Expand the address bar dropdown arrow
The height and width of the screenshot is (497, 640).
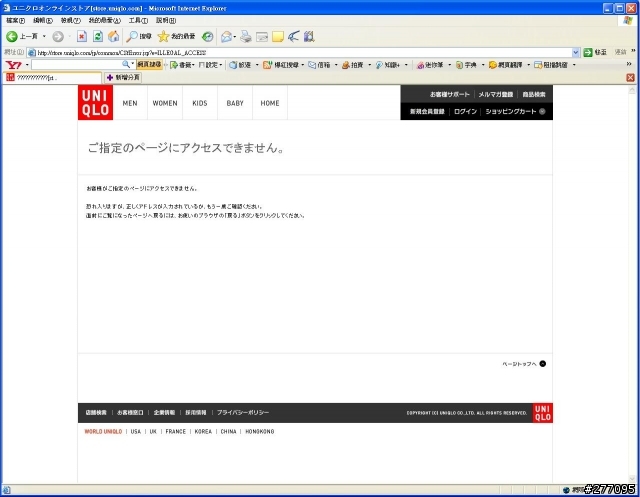click(576, 52)
